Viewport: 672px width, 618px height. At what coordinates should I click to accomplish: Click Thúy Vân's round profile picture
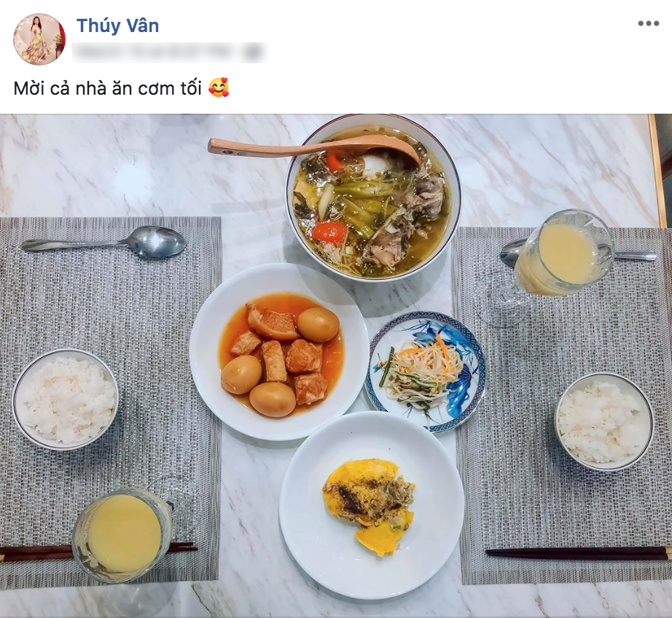click(x=39, y=39)
